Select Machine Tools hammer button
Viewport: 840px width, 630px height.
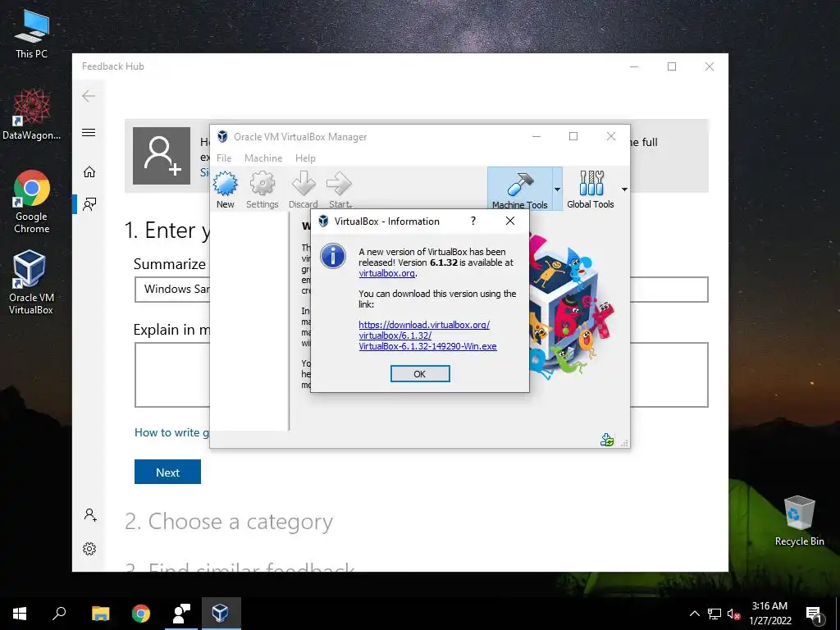click(x=519, y=189)
